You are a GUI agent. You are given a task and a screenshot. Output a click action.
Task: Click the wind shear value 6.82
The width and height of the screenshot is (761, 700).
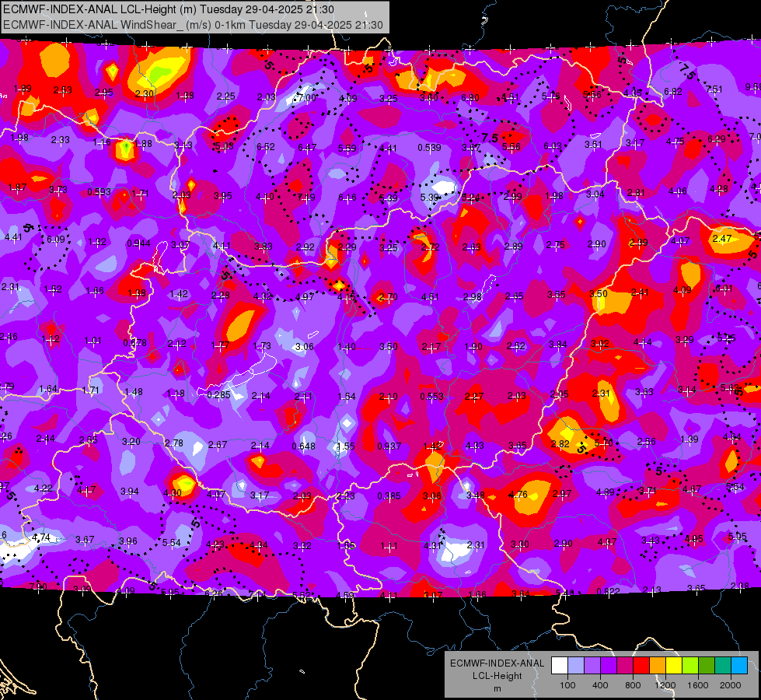[672, 91]
